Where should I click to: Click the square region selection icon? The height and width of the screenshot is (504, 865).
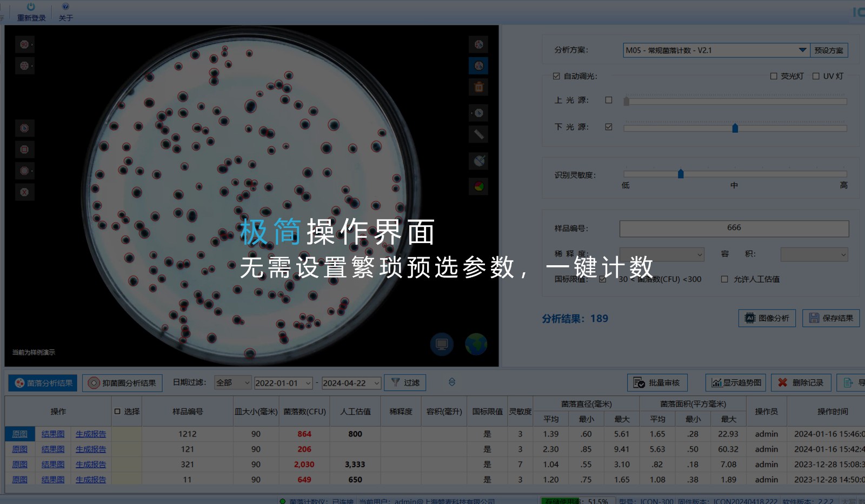point(24,150)
